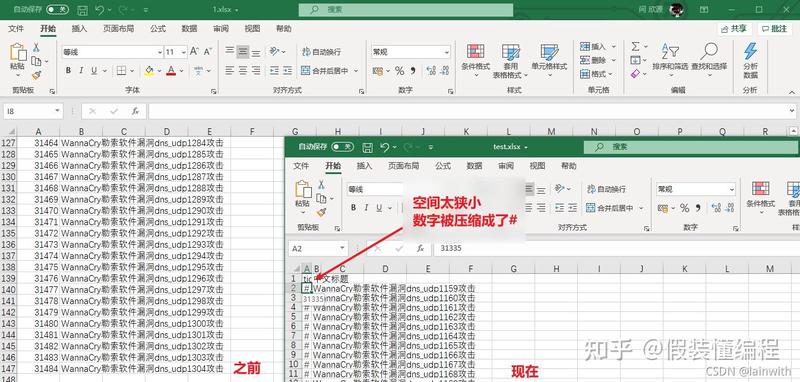The image size is (800, 382).
Task: Click Format Painter brush in 1.xlsx ribbon
Action: click(36, 75)
